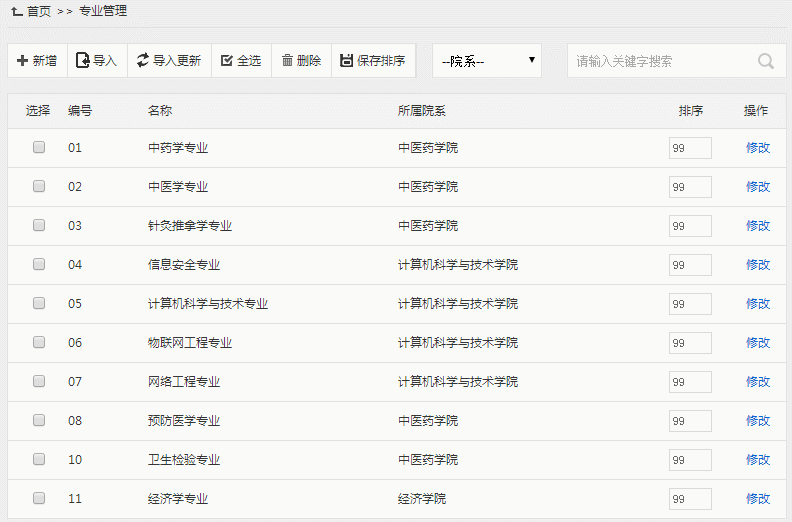Click 修改 link for 中医学专业
The width and height of the screenshot is (792, 522).
(758, 186)
